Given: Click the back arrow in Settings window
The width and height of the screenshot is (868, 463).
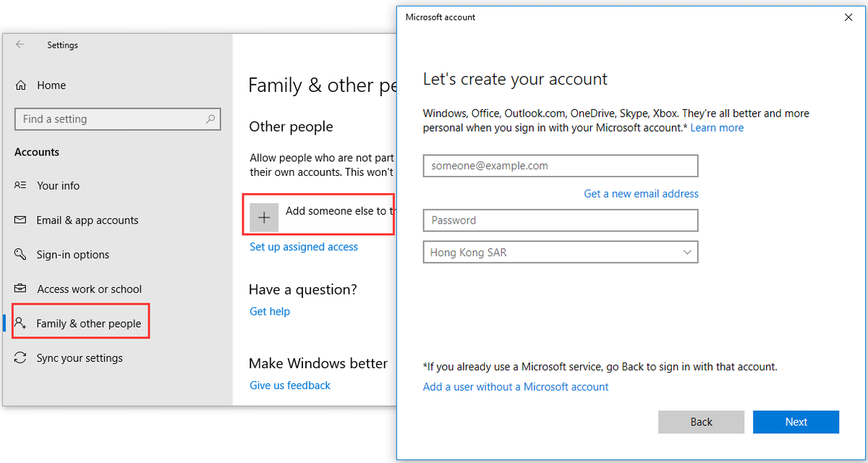Looking at the screenshot, I should click(20, 45).
